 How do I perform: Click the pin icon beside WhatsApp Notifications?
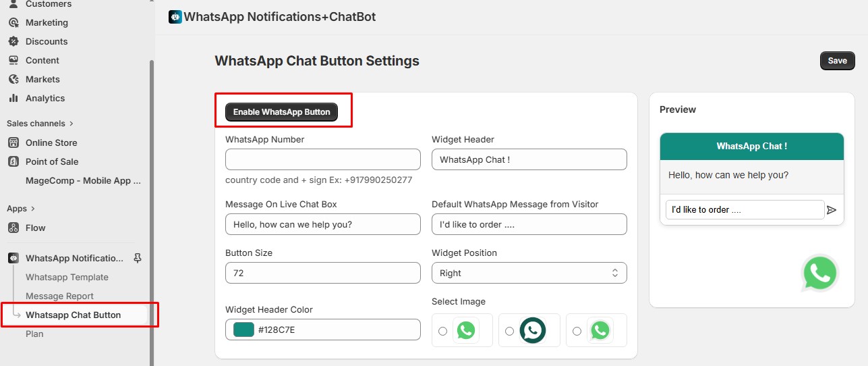coord(138,258)
